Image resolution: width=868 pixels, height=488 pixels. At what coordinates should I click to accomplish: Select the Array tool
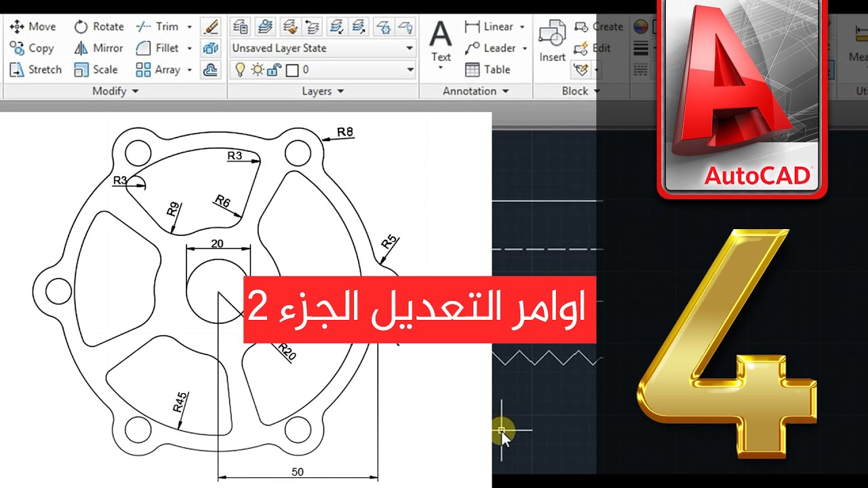(158, 69)
